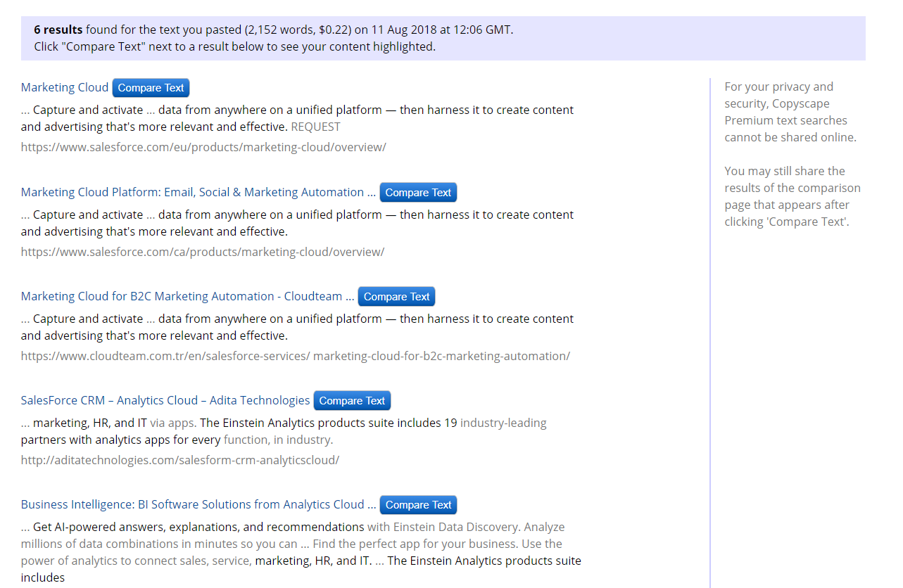Open Marketing Cloud for B2C Cloudteam link
Viewport: 903px width, 588px height.
(x=188, y=296)
